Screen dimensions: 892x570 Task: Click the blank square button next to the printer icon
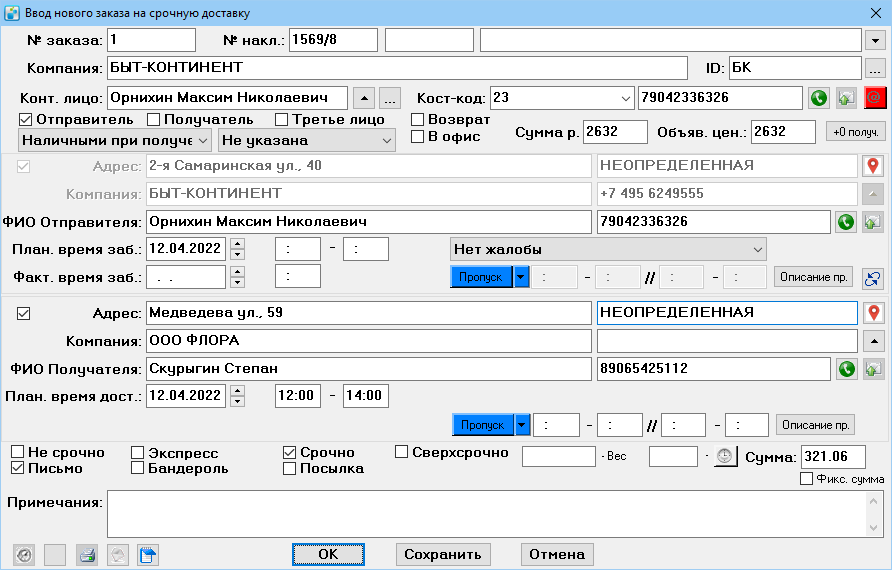[55, 555]
